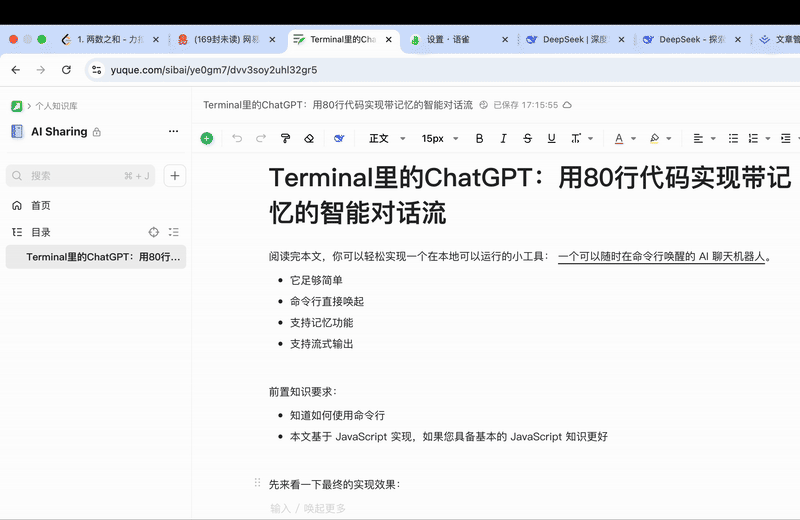Go to 首页 in the sidebar

point(41,205)
